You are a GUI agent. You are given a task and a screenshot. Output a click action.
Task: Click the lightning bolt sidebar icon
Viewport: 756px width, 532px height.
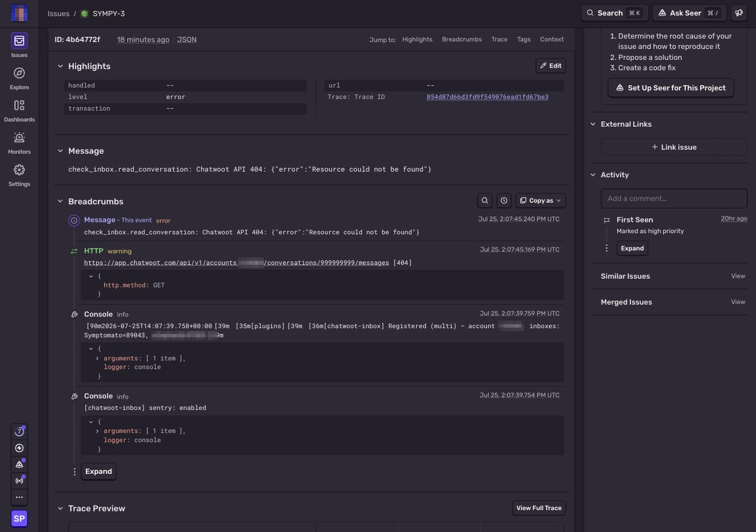(x=19, y=448)
